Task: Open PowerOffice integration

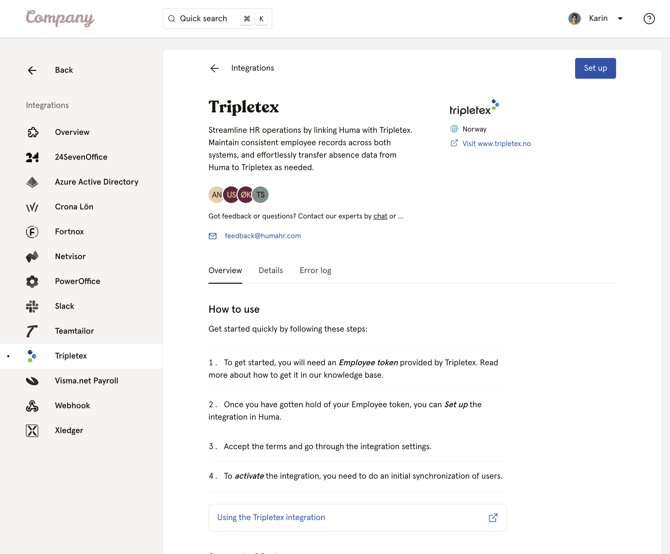Action: 77,281
